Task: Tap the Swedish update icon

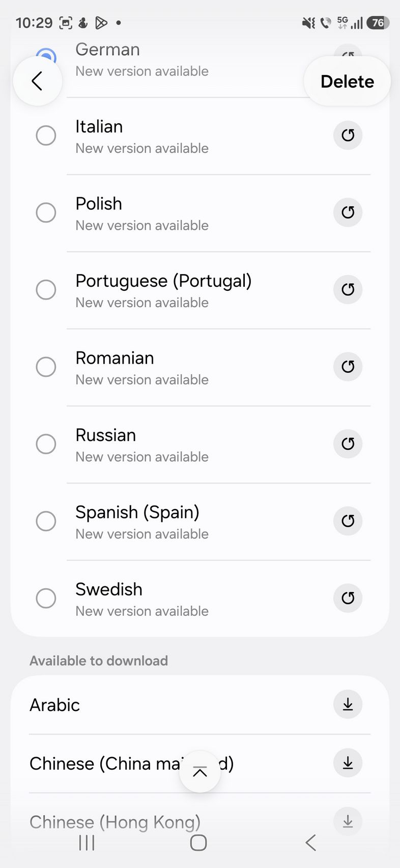Action: point(348,598)
